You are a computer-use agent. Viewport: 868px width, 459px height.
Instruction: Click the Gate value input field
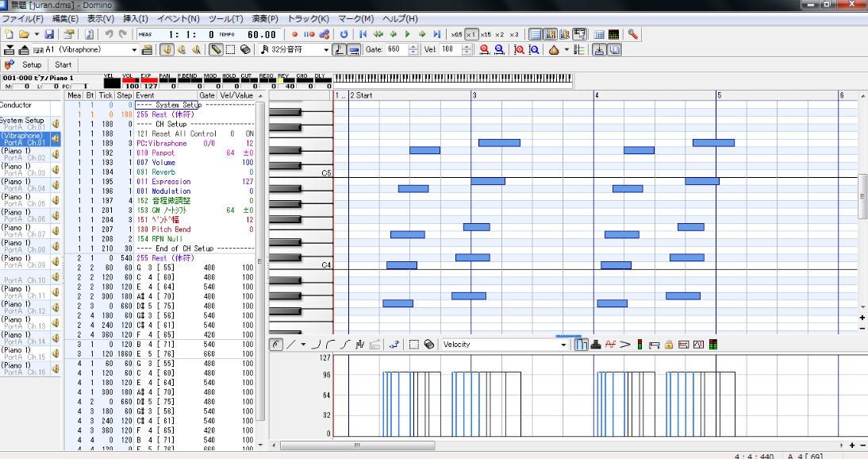(395, 49)
